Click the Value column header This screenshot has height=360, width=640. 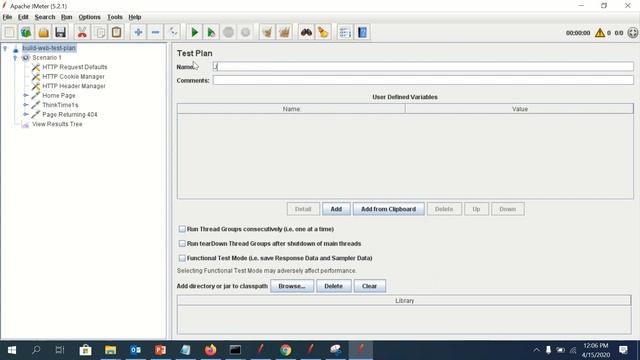coord(520,109)
